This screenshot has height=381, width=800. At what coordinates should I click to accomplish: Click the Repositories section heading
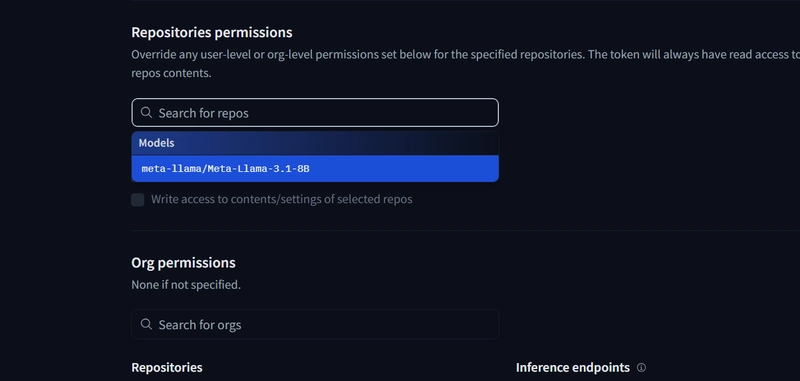click(167, 367)
